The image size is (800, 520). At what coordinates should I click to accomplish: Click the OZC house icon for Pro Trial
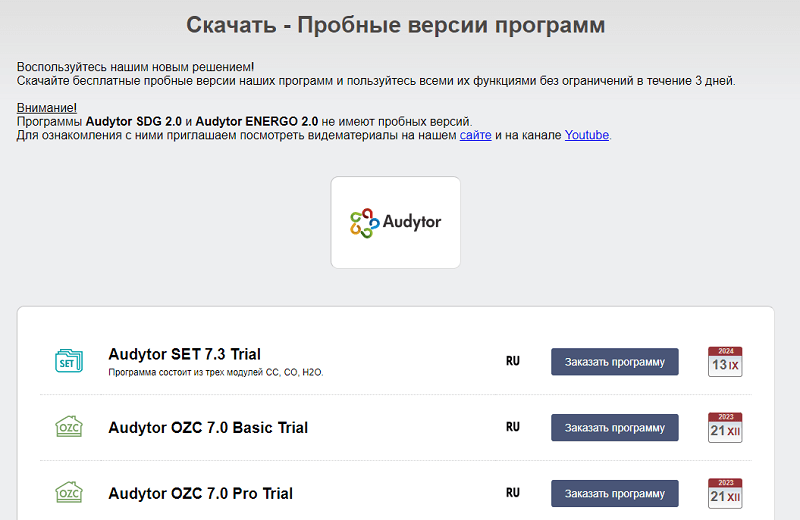(x=69, y=492)
